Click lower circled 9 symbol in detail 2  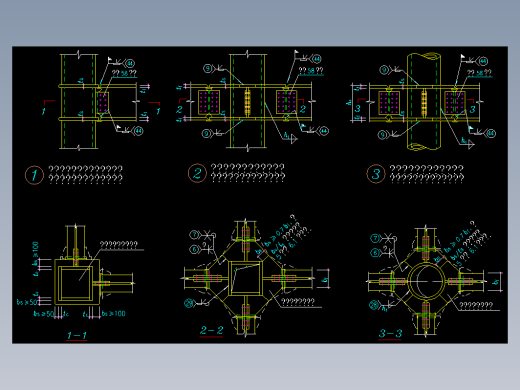pos(206,134)
